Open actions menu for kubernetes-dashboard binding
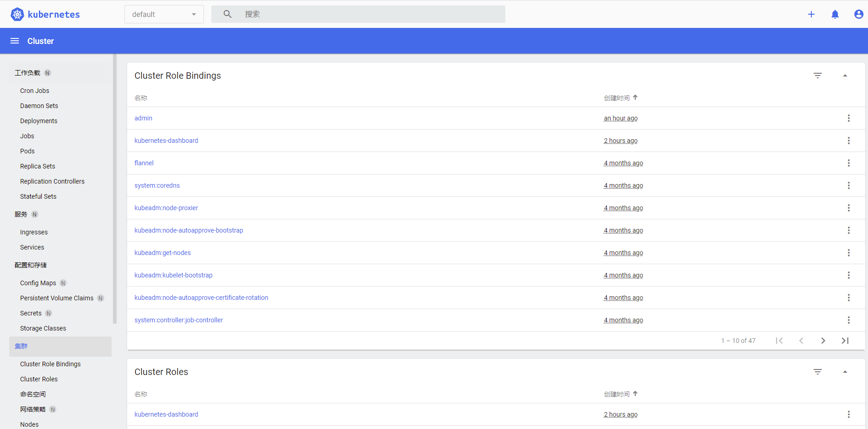Viewport: 868px width, 429px height. [849, 141]
